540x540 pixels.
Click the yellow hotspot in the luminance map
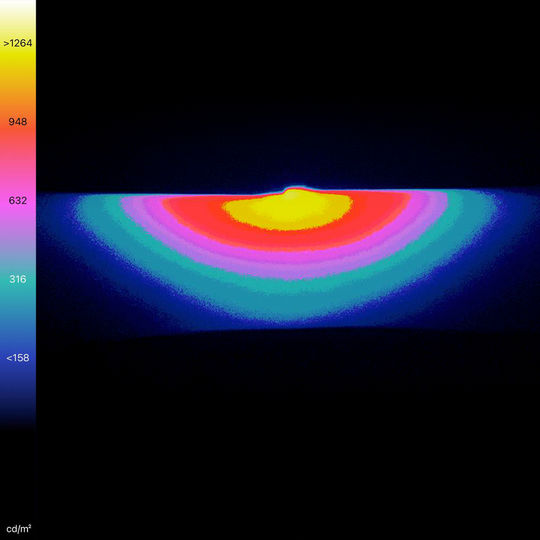click(288, 210)
